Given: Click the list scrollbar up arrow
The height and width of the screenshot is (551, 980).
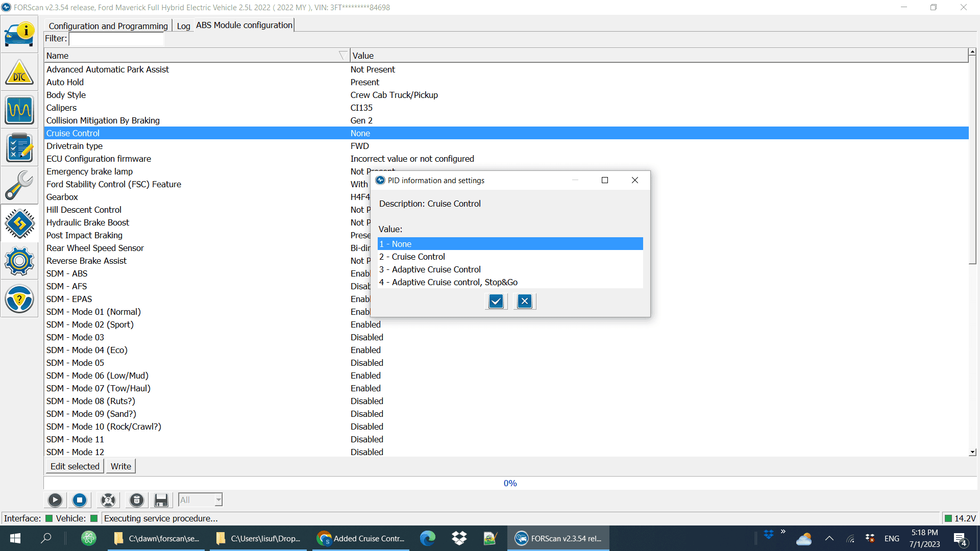Looking at the screenshot, I should click(x=972, y=52).
